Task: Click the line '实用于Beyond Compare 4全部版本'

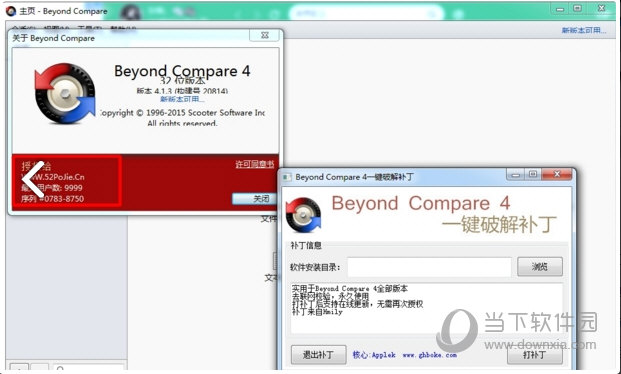Action: pyautogui.click(x=350, y=288)
